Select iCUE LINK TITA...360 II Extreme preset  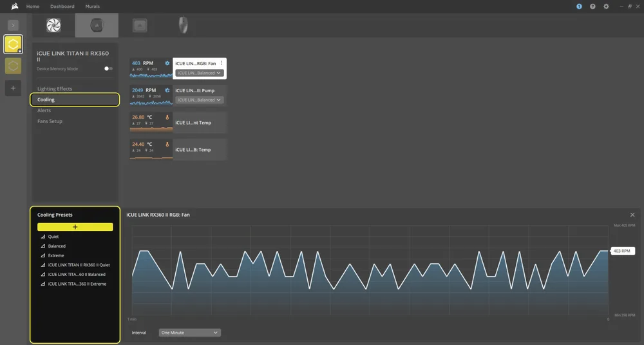[77, 284]
